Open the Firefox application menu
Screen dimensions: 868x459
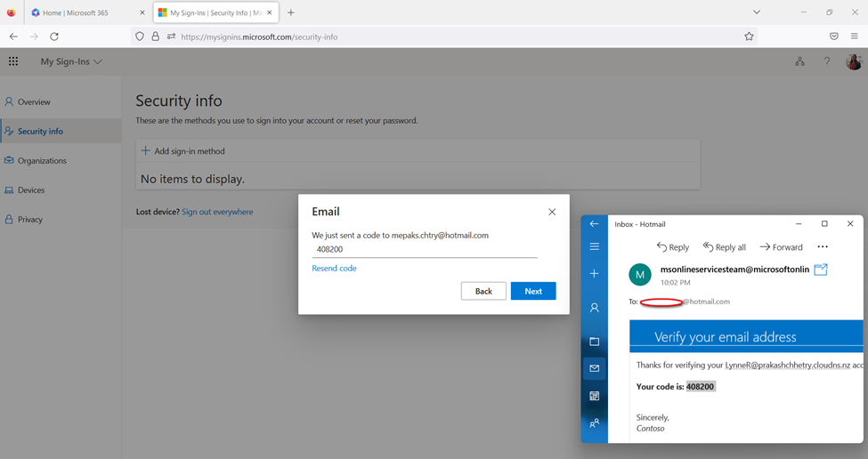click(854, 36)
